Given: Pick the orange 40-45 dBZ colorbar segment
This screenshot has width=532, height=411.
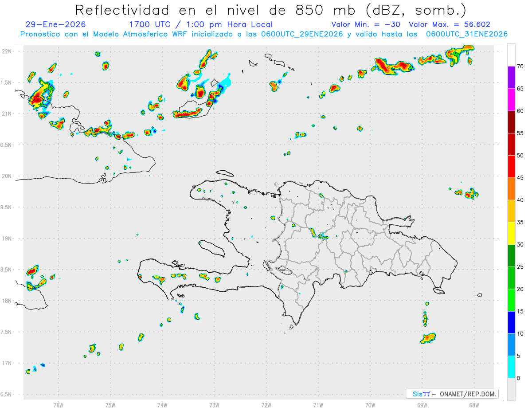Looking at the screenshot, I should (511, 189).
